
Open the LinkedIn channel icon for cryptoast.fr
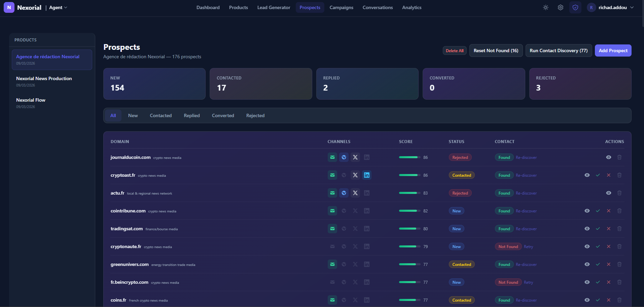[366, 175]
